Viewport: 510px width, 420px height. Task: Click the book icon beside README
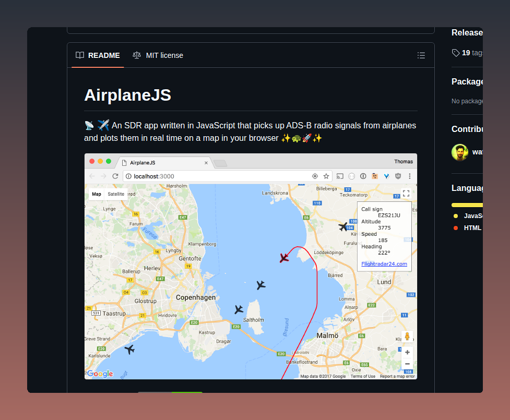tap(80, 55)
